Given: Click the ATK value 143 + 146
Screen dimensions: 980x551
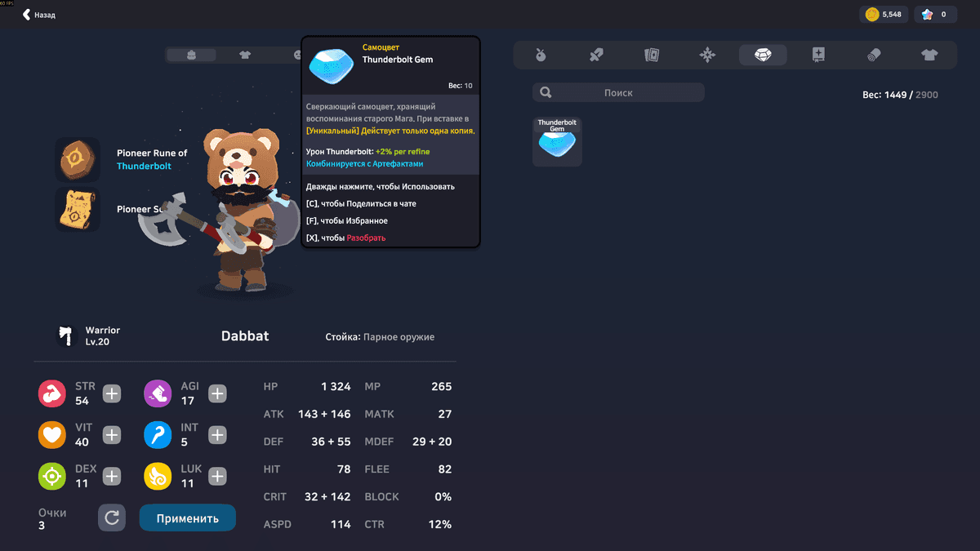Looking at the screenshot, I should pos(324,414).
